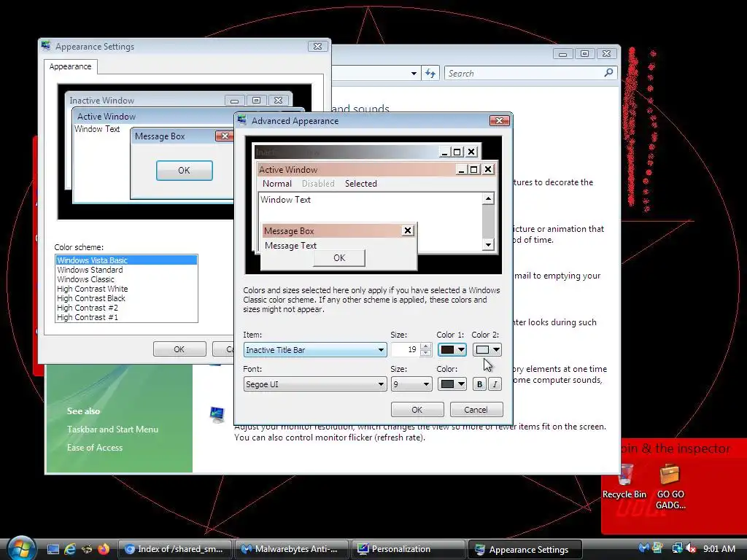Decrease item size with the down spinner
747x560 pixels.
pyautogui.click(x=425, y=354)
